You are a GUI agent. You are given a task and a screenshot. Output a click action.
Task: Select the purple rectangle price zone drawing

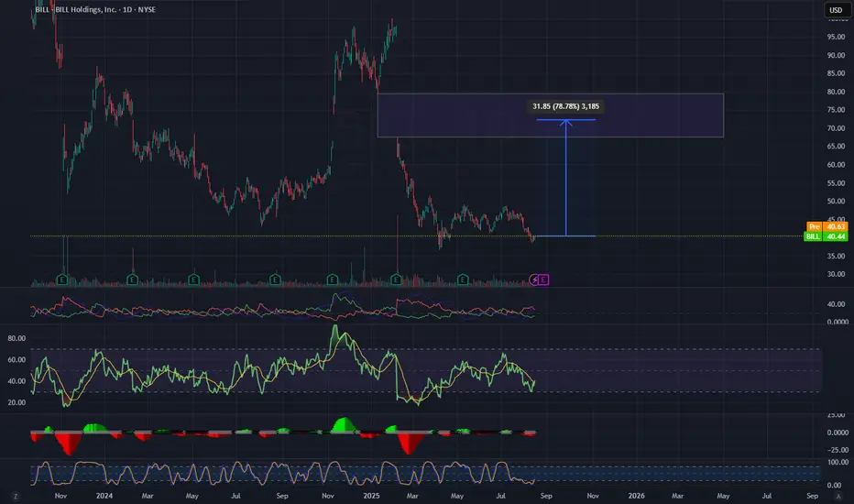[x=550, y=115]
